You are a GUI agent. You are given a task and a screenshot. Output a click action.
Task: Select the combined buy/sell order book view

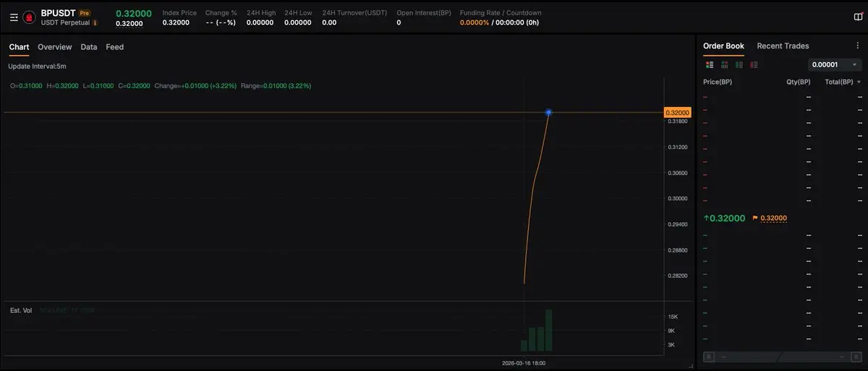[x=710, y=64]
